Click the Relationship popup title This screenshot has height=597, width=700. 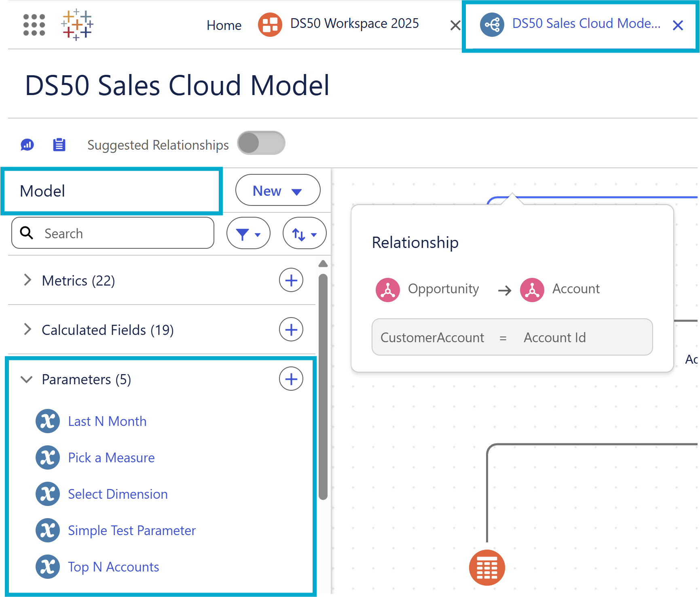click(415, 242)
